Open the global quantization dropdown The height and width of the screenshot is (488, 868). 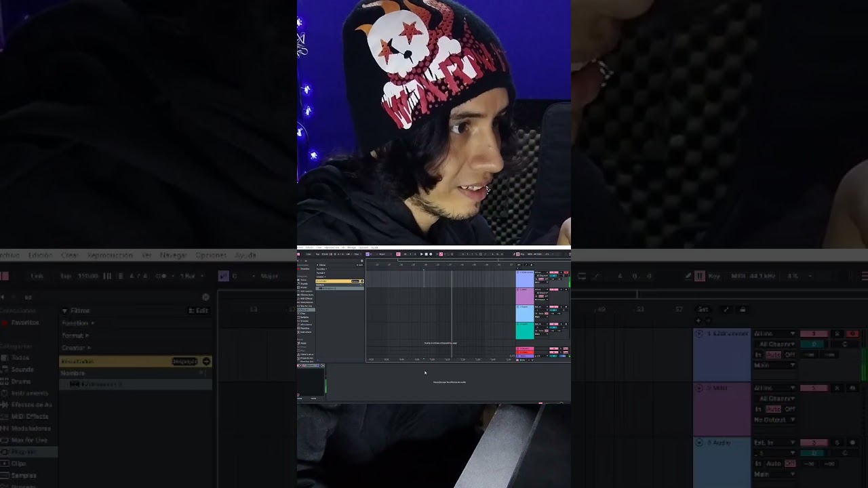[x=357, y=254]
